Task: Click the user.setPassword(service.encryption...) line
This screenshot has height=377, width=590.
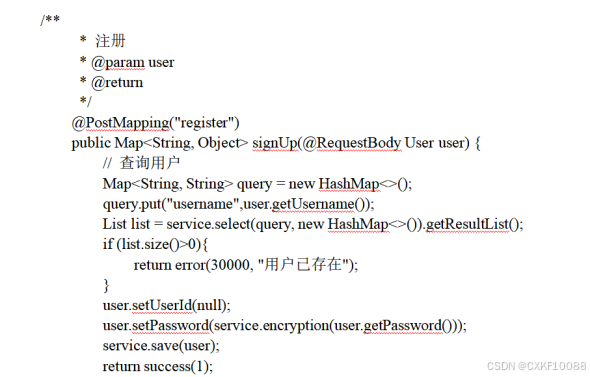Action: 284,325
